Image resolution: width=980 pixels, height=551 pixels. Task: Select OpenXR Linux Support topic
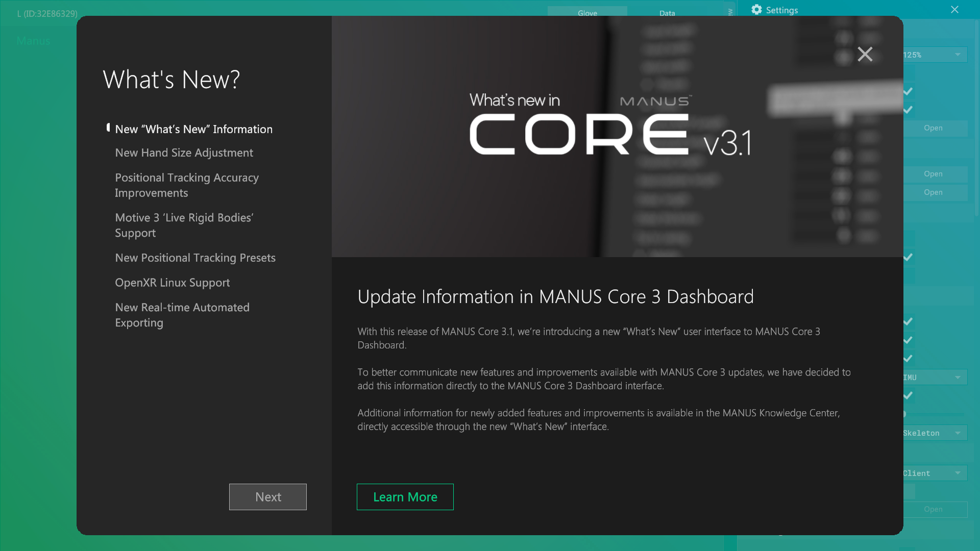click(x=172, y=283)
